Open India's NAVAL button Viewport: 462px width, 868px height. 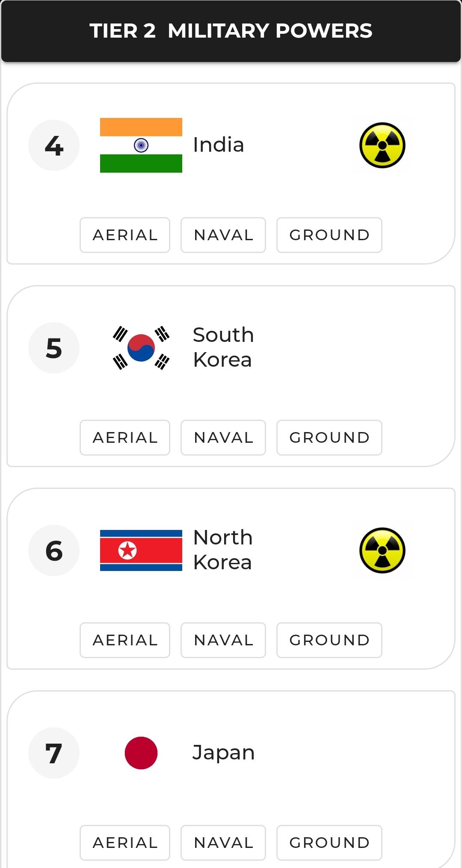coord(223,235)
